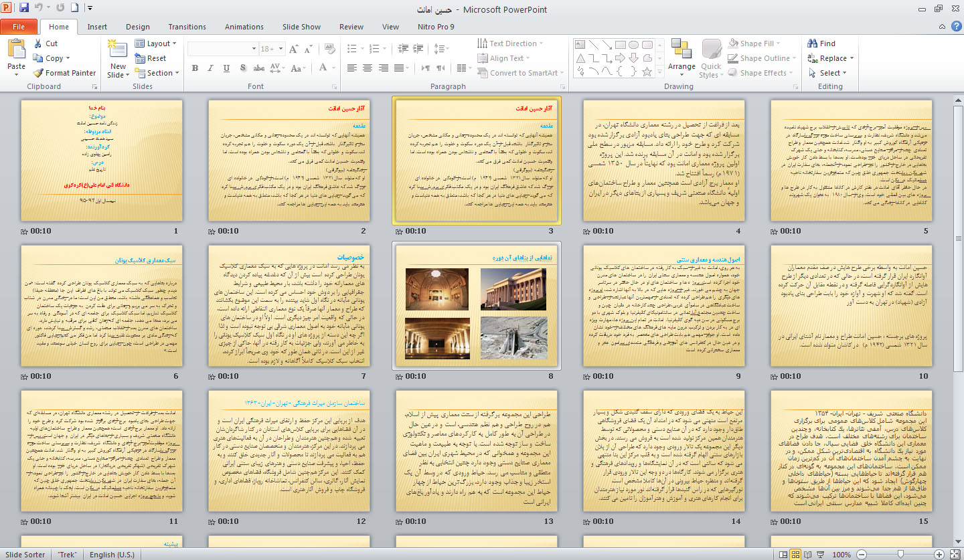Screen dimensions: 964x560
Task: Click the New Slide button
Action: click(118, 49)
